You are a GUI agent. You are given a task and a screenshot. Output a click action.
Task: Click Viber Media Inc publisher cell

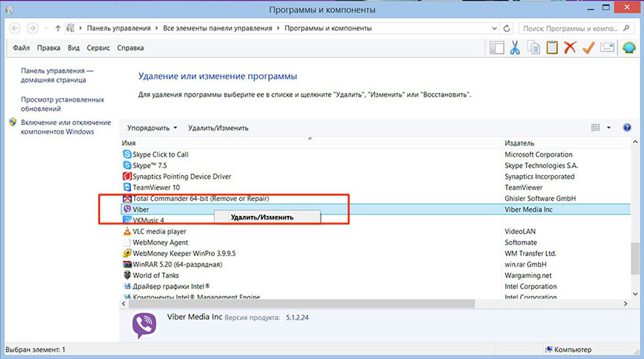[529, 210]
